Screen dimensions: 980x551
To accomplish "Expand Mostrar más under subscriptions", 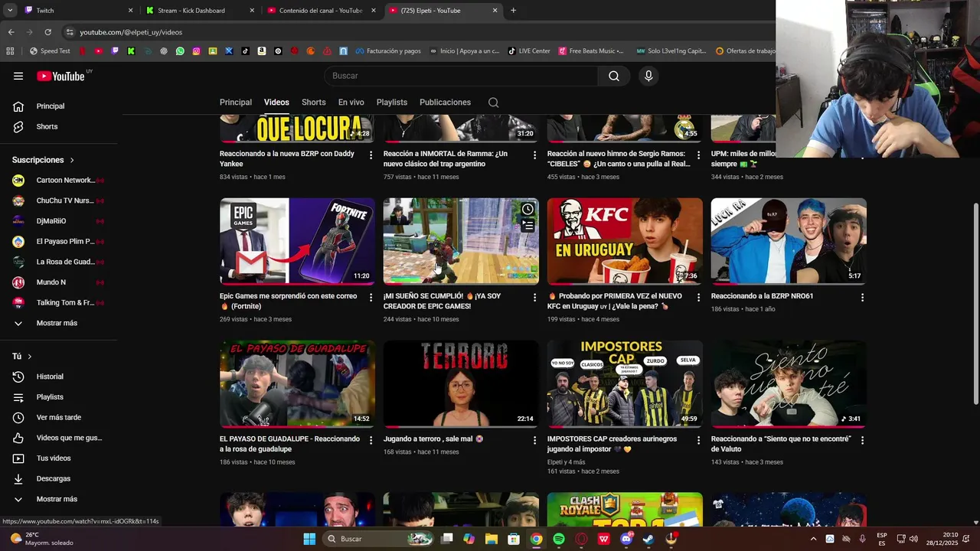I will pyautogui.click(x=58, y=323).
